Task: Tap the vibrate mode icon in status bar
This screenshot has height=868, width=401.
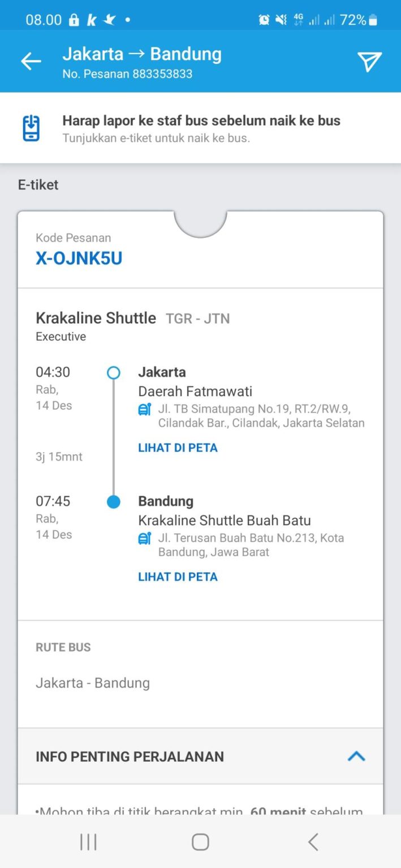Action: point(281,19)
